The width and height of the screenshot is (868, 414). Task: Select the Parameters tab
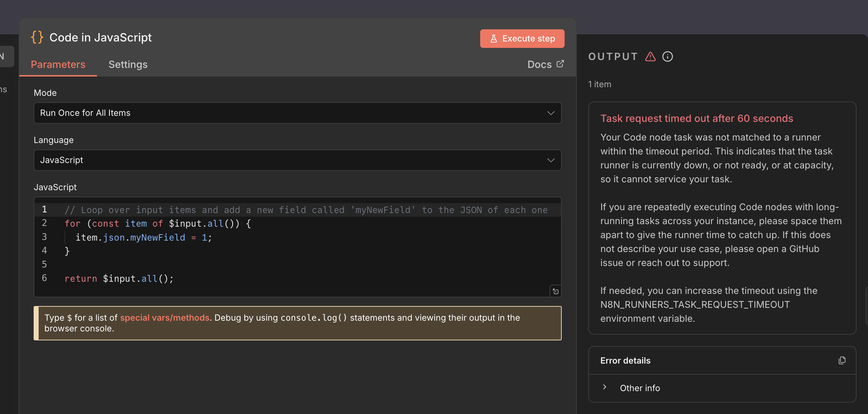(58, 65)
